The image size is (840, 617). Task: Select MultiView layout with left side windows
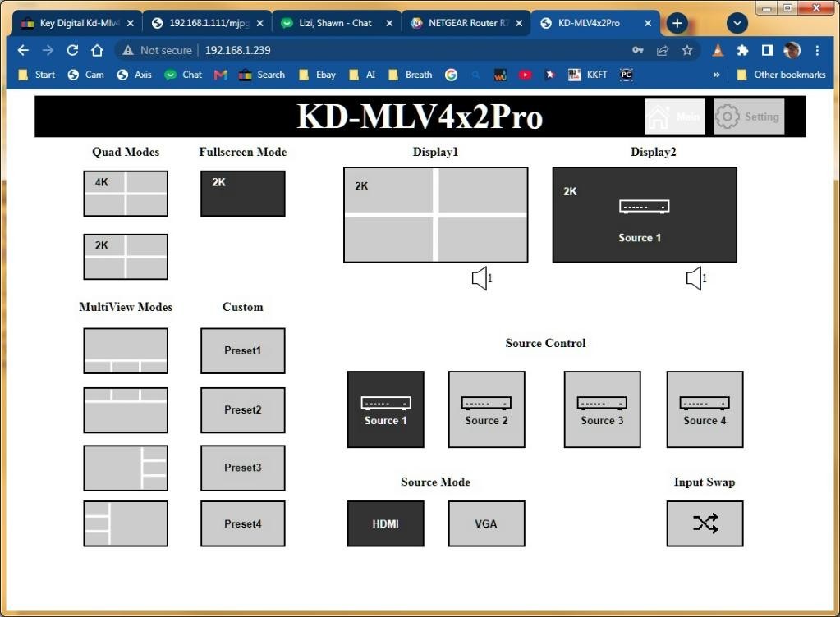(126, 524)
